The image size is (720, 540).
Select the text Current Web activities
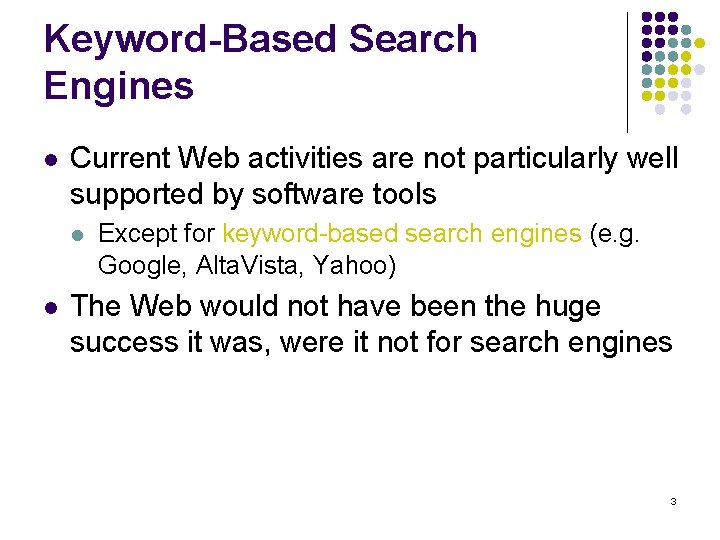pos(216,158)
